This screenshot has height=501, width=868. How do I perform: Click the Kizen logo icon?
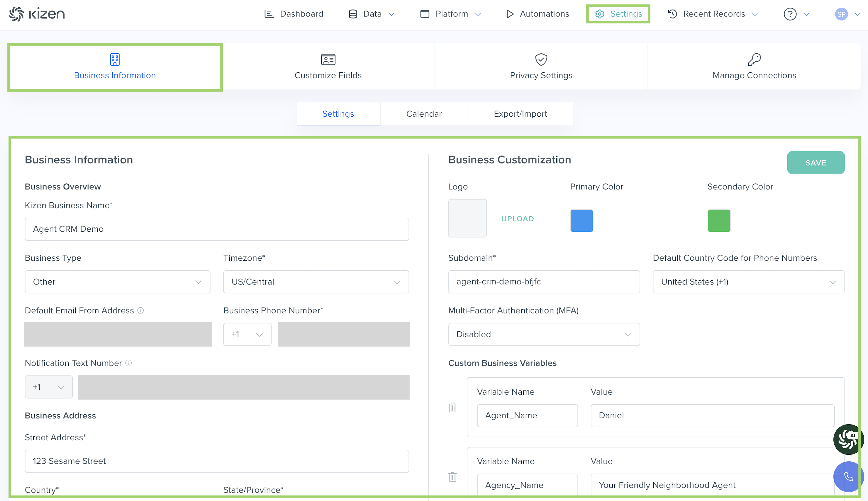[x=16, y=14]
